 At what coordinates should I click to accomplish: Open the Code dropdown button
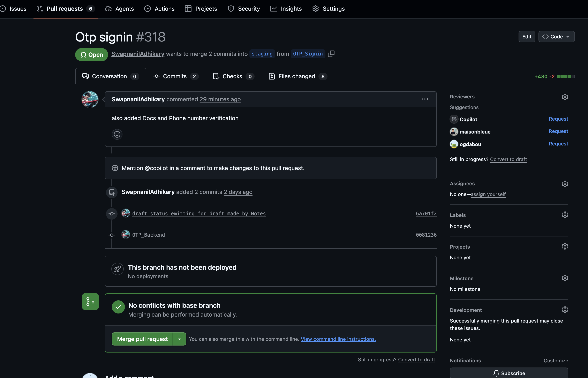[556, 37]
